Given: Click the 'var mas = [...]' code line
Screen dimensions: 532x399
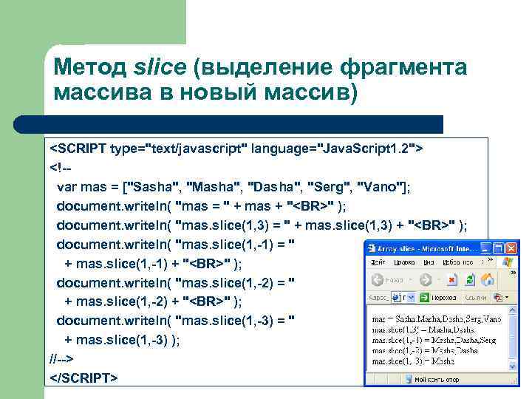Looking at the screenshot, I should (x=233, y=187).
